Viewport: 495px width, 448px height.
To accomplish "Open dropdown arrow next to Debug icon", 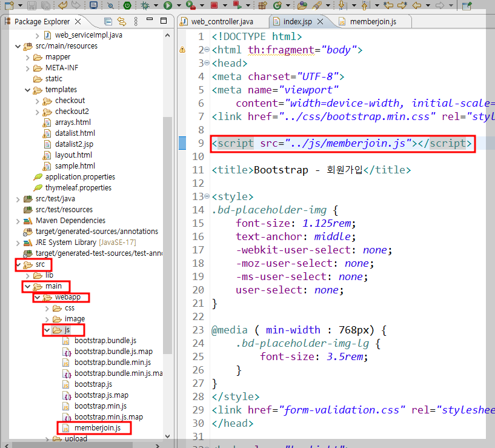I will tap(156, 5).
